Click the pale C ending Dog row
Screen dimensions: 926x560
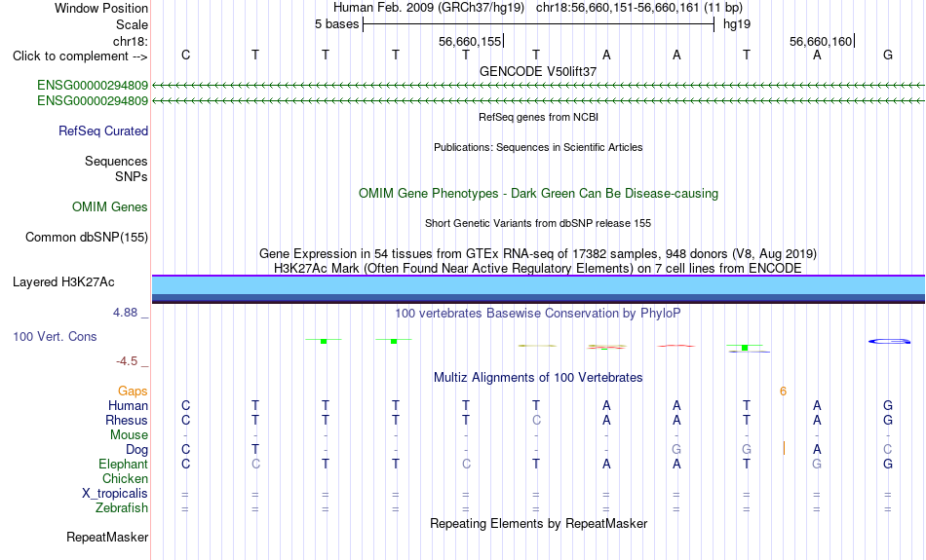coord(888,450)
